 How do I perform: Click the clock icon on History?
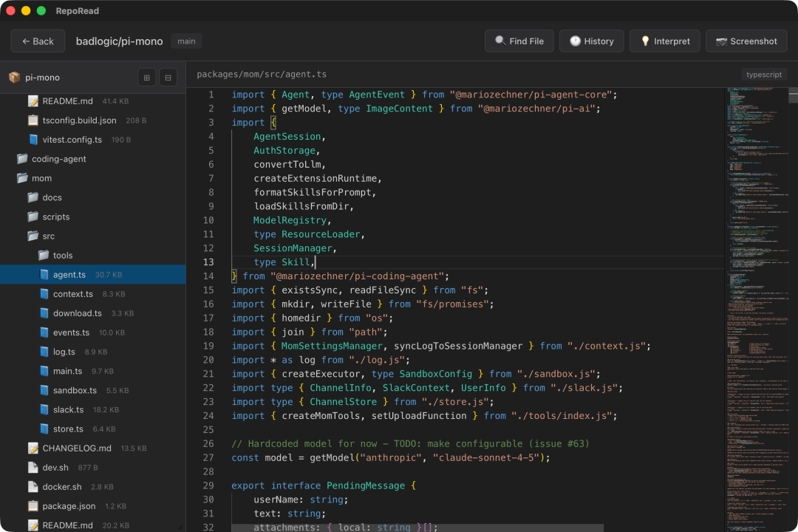click(575, 41)
